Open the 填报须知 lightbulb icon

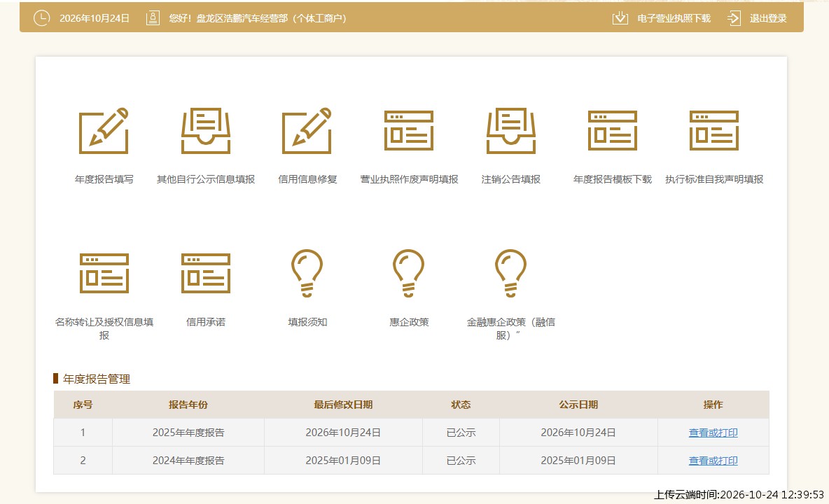pos(307,273)
